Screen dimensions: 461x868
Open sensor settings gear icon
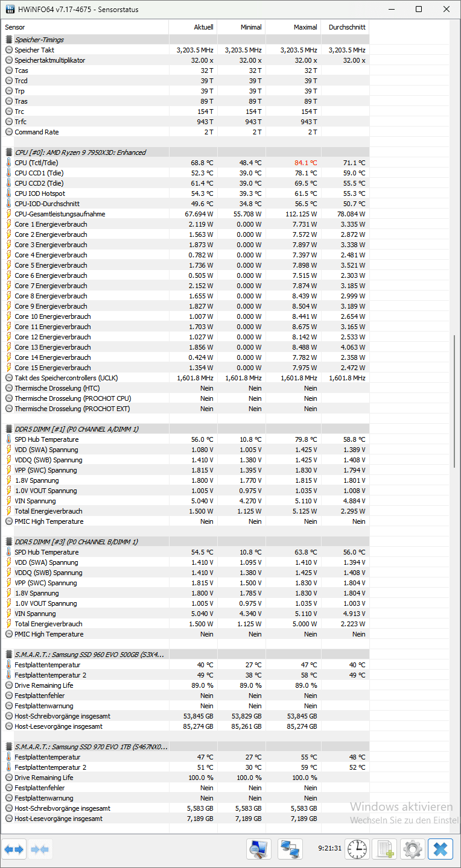(413, 849)
